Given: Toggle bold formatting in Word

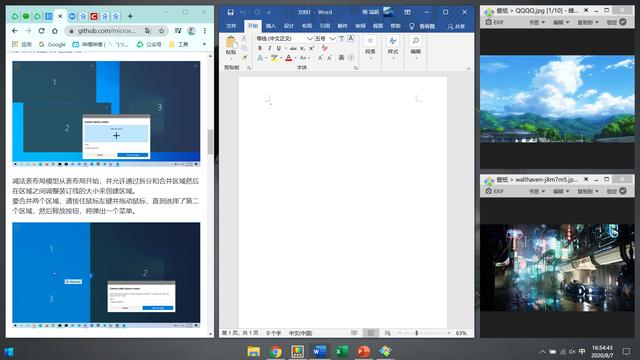Looking at the screenshot, I should point(260,48).
